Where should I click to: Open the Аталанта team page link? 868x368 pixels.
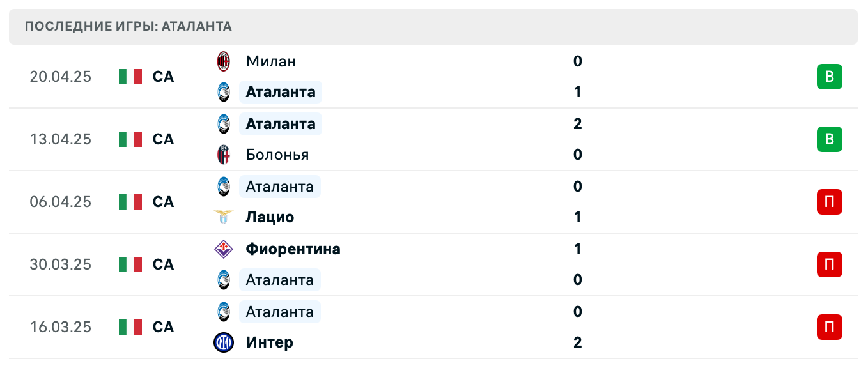tap(280, 91)
